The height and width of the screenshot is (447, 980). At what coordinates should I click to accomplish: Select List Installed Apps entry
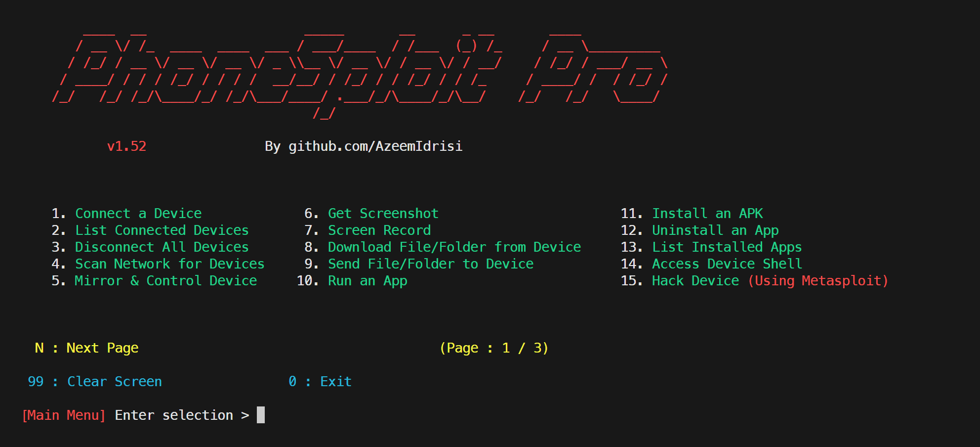[727, 247]
